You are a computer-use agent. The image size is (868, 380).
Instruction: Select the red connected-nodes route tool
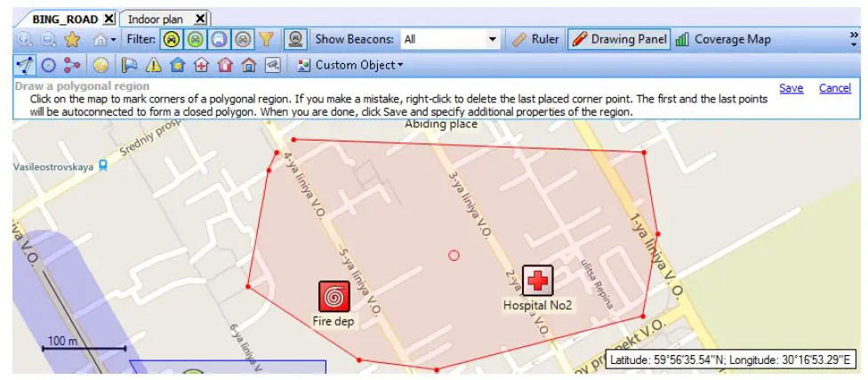72,66
